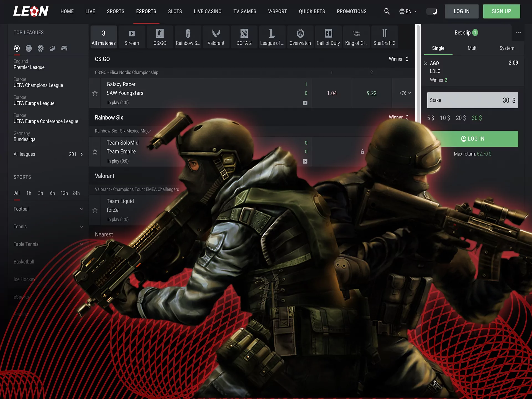Open QUICK BETS nav item

coord(312,11)
